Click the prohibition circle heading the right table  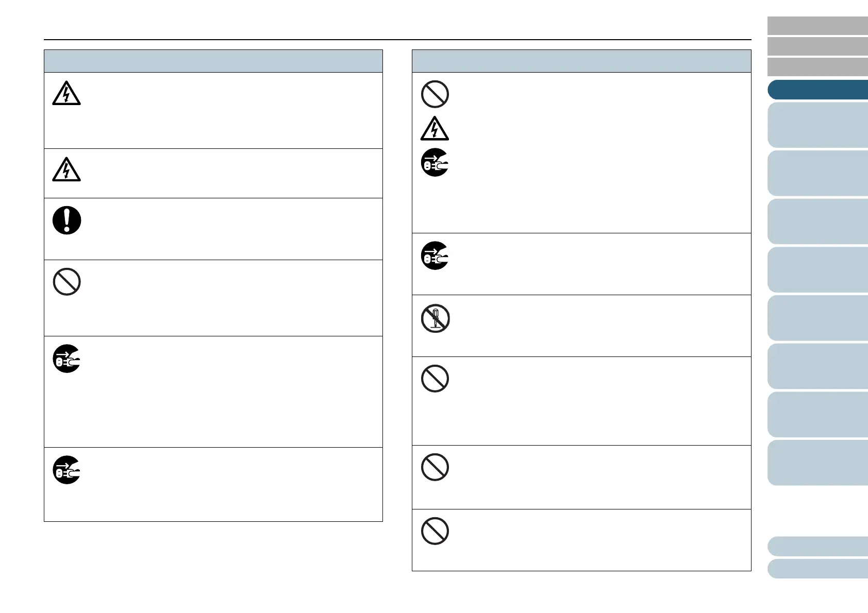click(435, 94)
